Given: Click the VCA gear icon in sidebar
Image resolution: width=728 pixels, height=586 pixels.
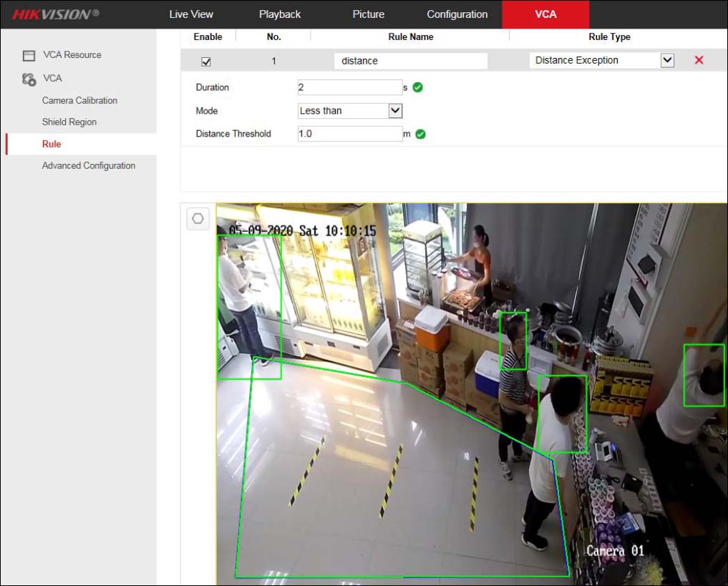Looking at the screenshot, I should (29, 78).
